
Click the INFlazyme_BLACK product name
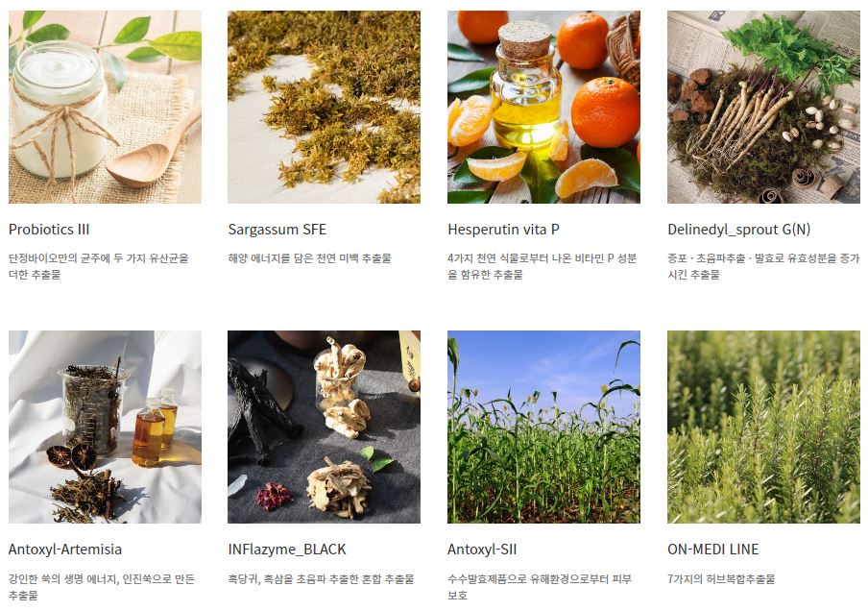(x=287, y=550)
